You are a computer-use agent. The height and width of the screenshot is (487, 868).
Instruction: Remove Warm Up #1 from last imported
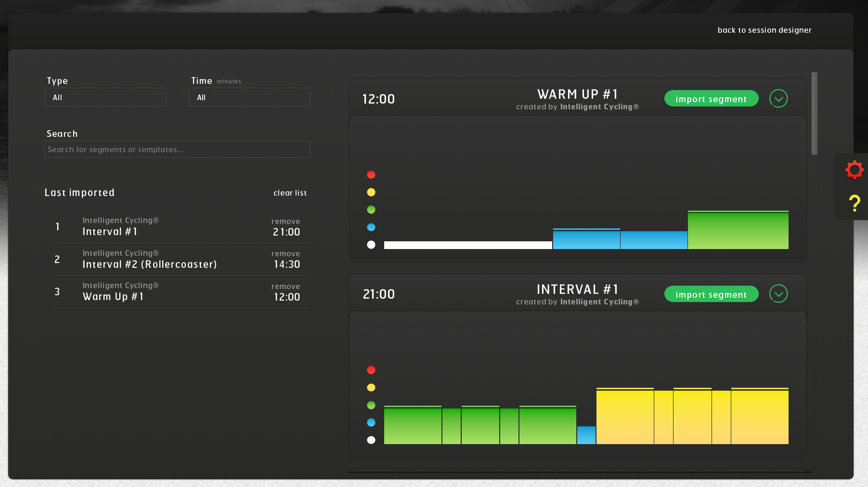(285, 287)
